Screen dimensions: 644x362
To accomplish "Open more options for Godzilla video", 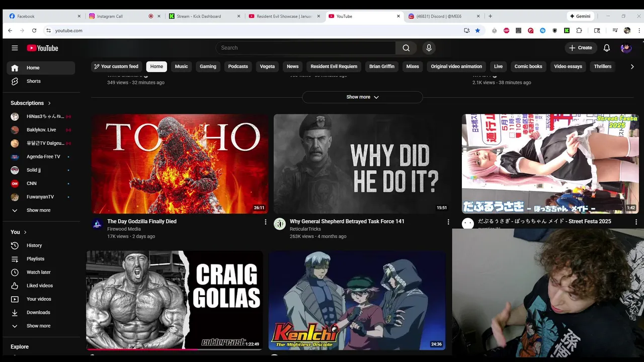I will [x=266, y=222].
